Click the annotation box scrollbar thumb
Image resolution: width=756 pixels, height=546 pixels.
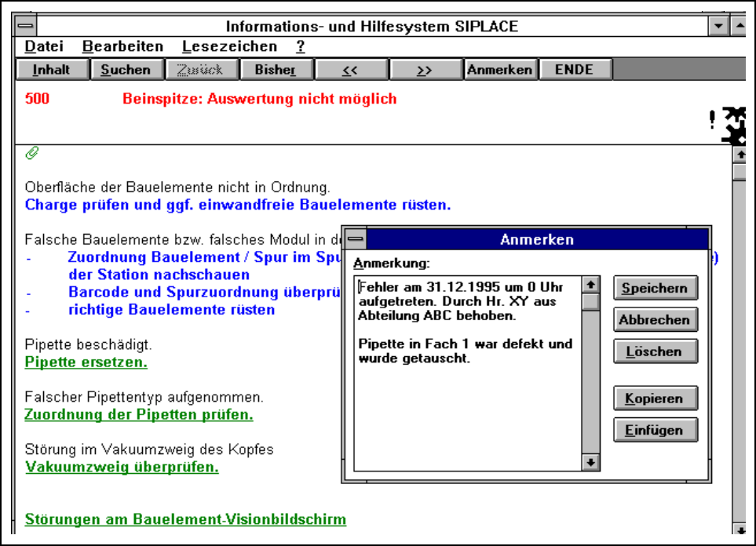590,302
